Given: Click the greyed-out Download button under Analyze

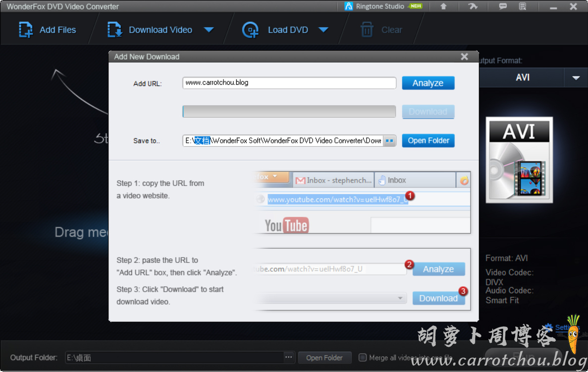Looking at the screenshot, I should [428, 112].
